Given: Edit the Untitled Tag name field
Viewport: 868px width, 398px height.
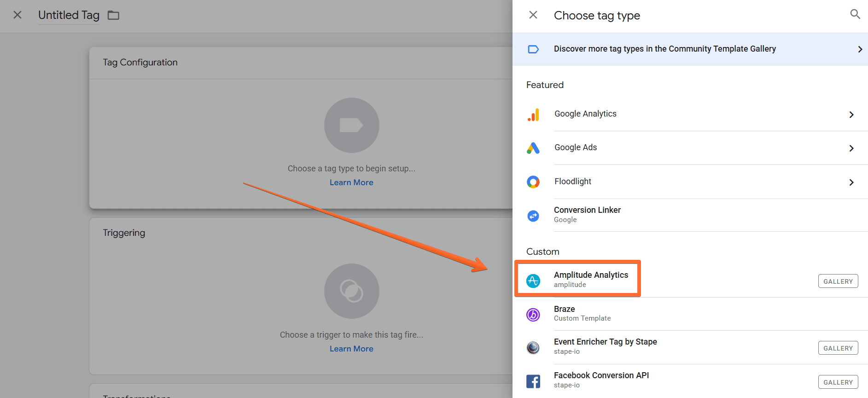Looking at the screenshot, I should pos(69,15).
